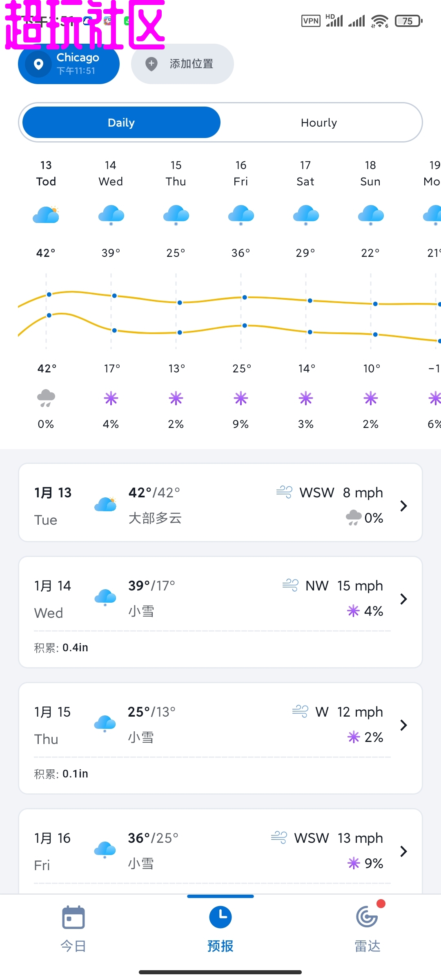441x980 pixels.
Task: Open the Today calendar icon tab
Action: (73, 918)
